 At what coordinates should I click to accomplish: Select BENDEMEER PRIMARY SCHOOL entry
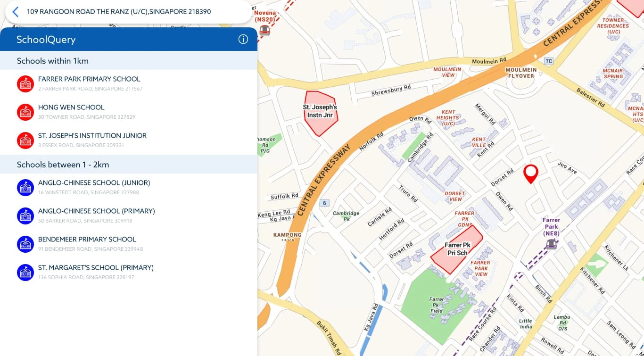pos(129,244)
